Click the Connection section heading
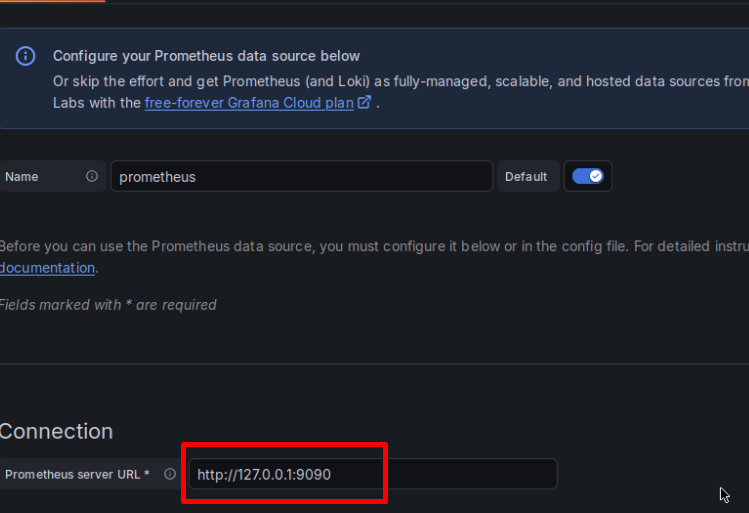 point(56,431)
